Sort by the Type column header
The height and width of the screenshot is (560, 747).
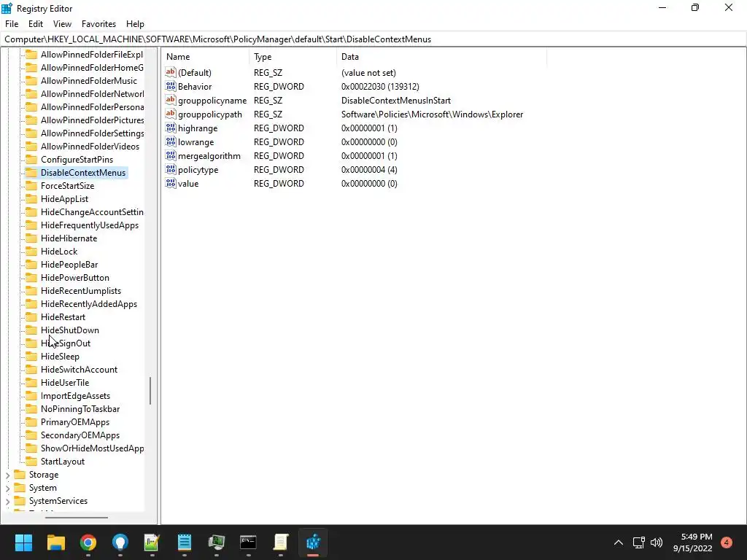pos(293,57)
